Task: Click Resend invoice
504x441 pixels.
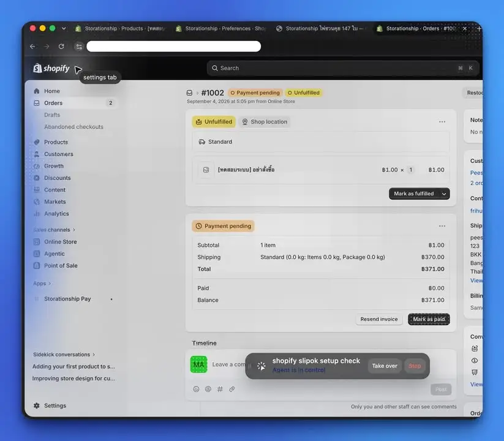Action: (x=379, y=319)
